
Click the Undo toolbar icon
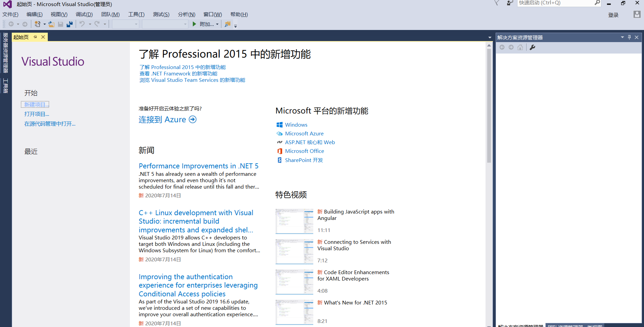coord(82,24)
